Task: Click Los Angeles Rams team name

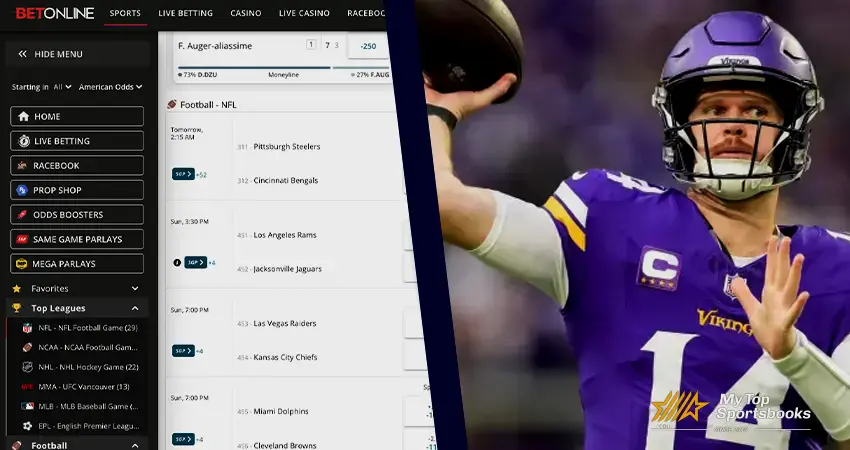Action: pyautogui.click(x=285, y=235)
